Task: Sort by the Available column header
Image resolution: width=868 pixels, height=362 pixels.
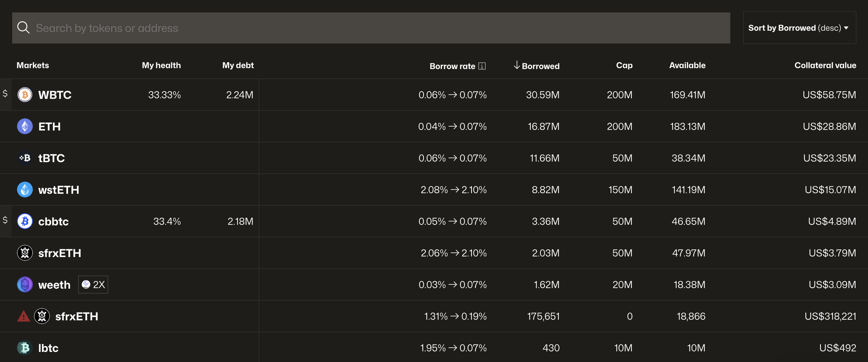Action: 687,65
